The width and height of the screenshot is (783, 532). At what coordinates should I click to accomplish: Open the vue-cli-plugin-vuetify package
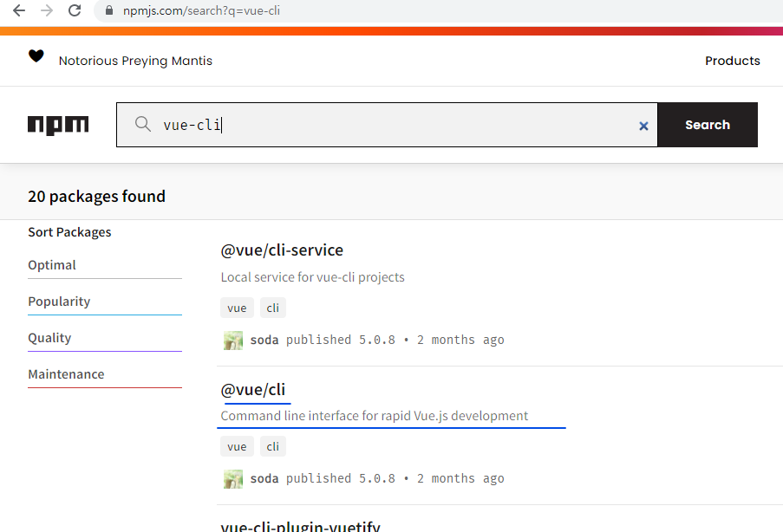point(300,526)
